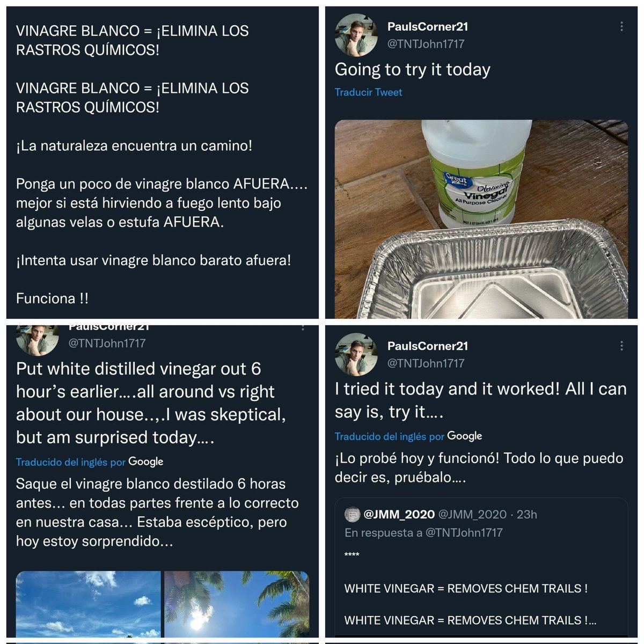Open more options on 'Going to try it today' tweet

(621, 26)
